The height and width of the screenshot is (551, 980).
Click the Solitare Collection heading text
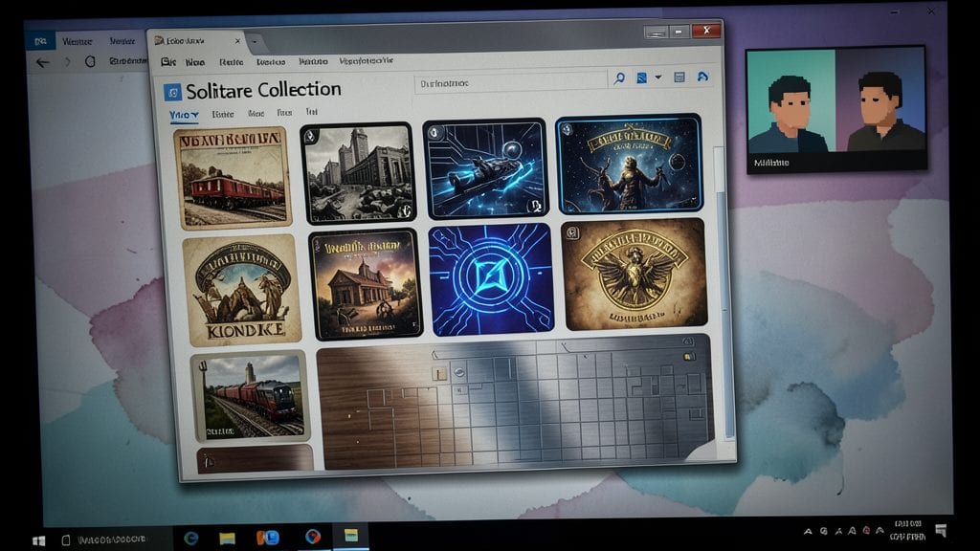point(263,90)
